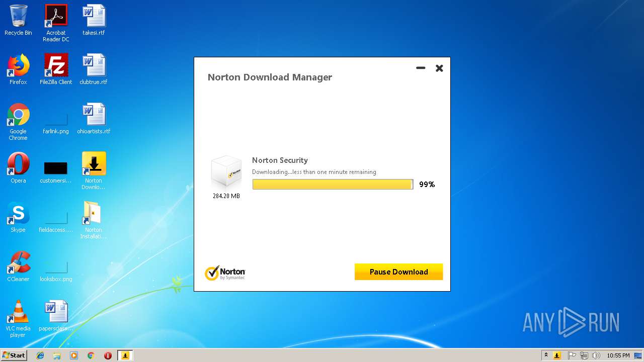Open Windows Media Player from the taskbar

tap(74, 355)
